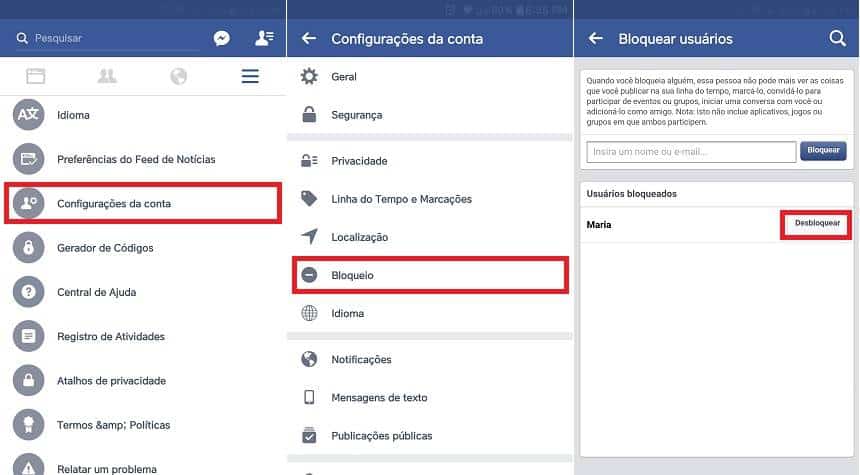Open the Messenger icon in the top bar
Screen dimensions: 860x475
click(x=222, y=38)
